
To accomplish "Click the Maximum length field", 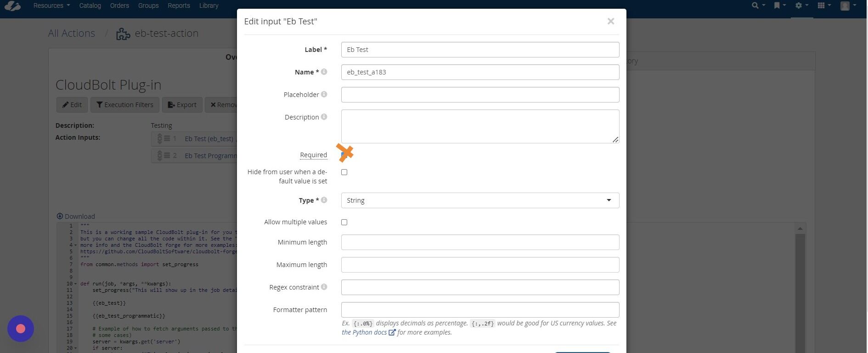I will tap(480, 265).
